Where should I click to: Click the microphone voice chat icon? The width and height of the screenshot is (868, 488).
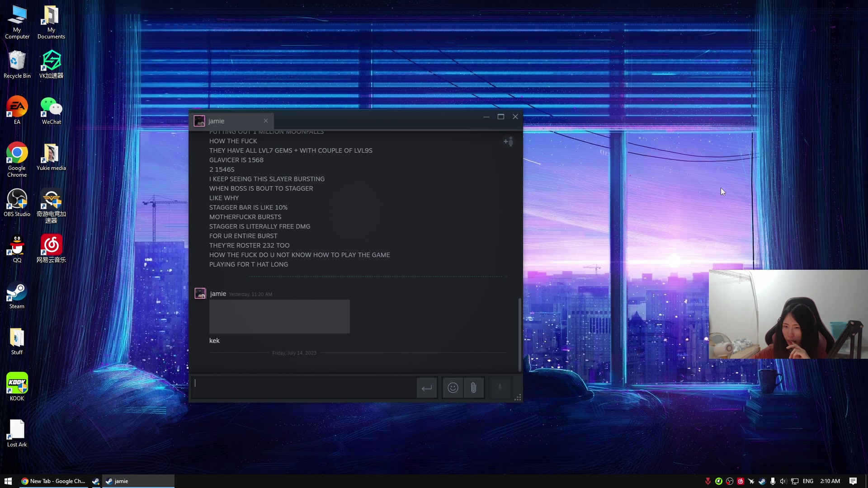coord(500,388)
